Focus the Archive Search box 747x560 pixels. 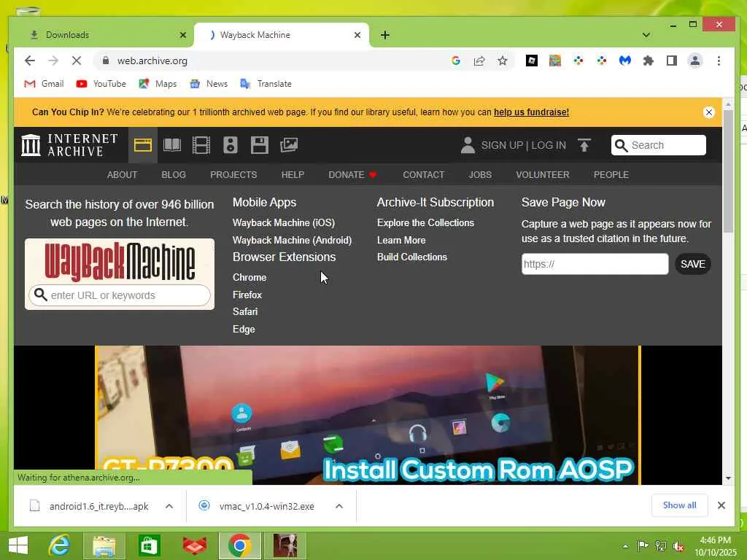[x=659, y=145]
